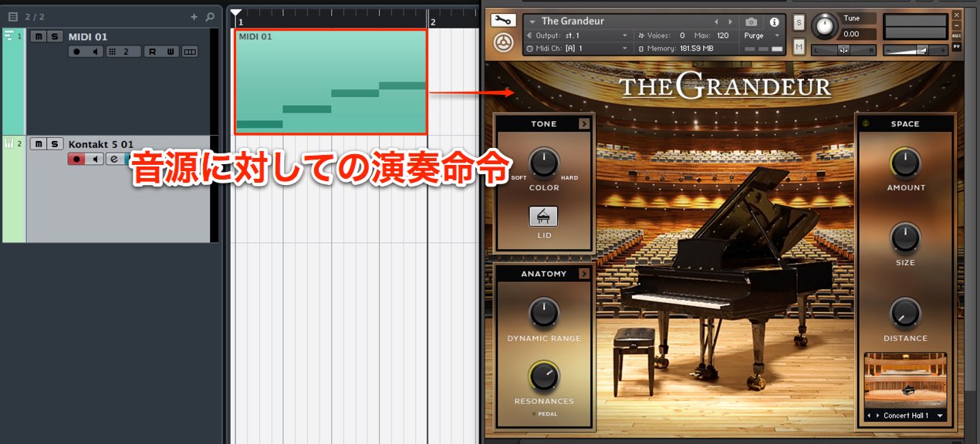Screen dimensions: 980x444
Task: Adjust the SPACE SIZE knob
Action: click(905, 238)
